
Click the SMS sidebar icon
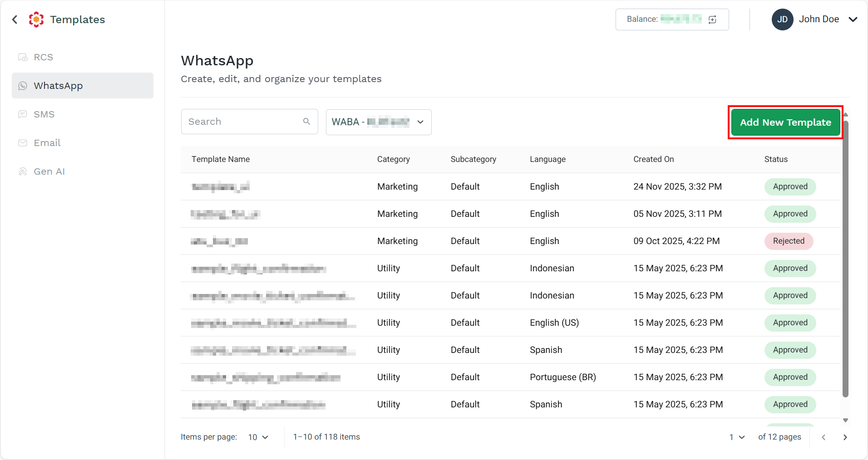(23, 114)
